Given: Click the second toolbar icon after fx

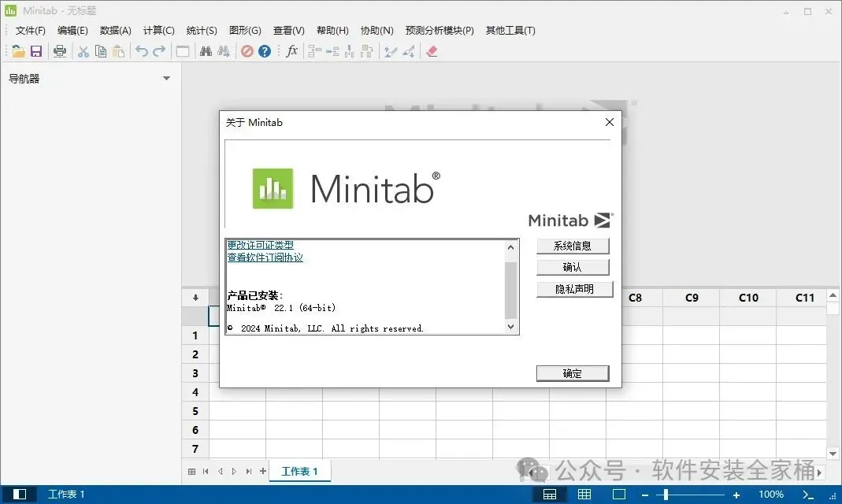Looking at the screenshot, I should click(x=332, y=51).
